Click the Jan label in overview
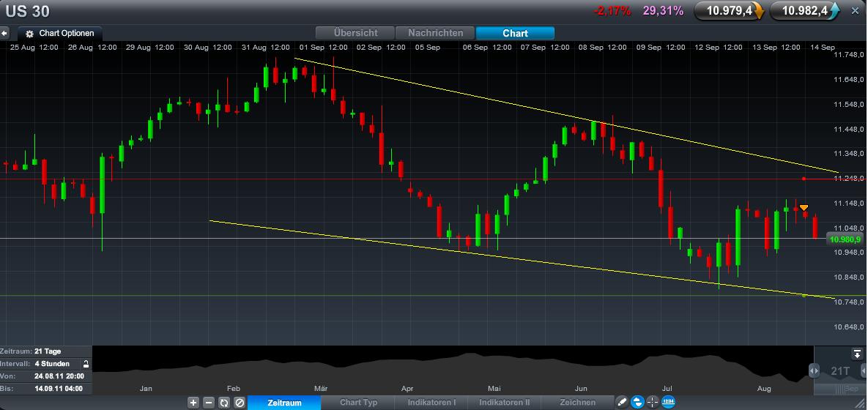This screenshot has height=410, width=868. coord(146,389)
